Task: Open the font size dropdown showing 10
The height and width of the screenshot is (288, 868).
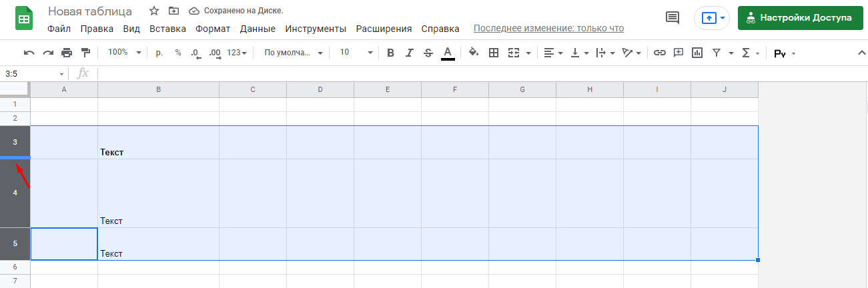Action: click(x=353, y=53)
